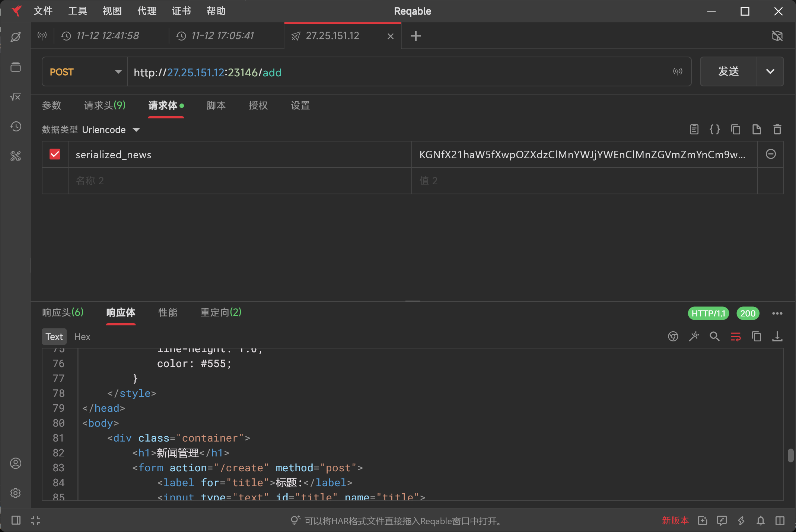Open the POST method dropdown
The width and height of the screenshot is (796, 532).
[85, 72]
